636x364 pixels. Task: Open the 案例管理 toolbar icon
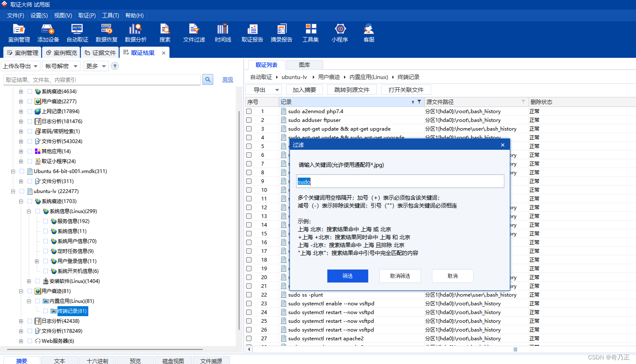[x=19, y=33]
